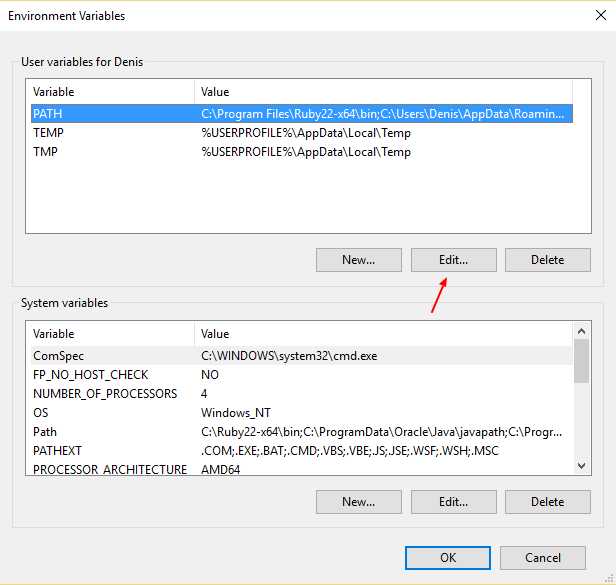The image size is (616, 585).
Task: Select the TEMP user variable
Action: [x=48, y=133]
